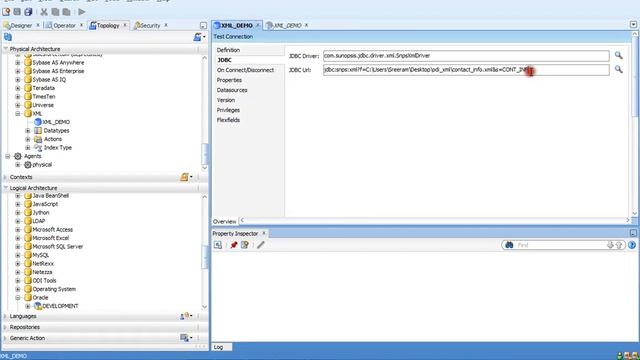Click the Cut scissors icon

tap(44, 12)
